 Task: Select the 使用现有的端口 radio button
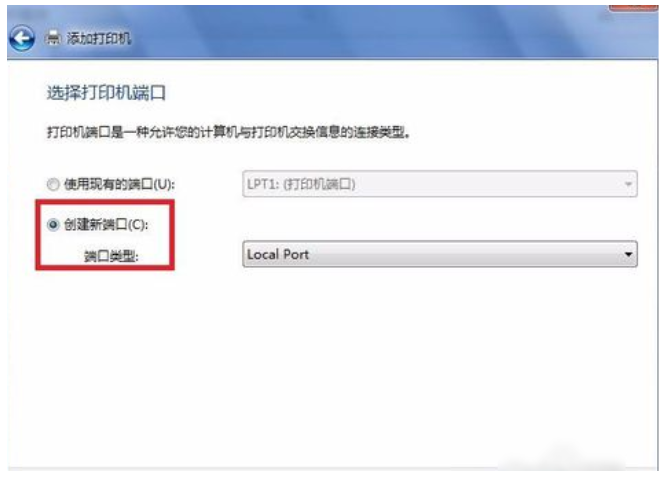[x=53, y=184]
